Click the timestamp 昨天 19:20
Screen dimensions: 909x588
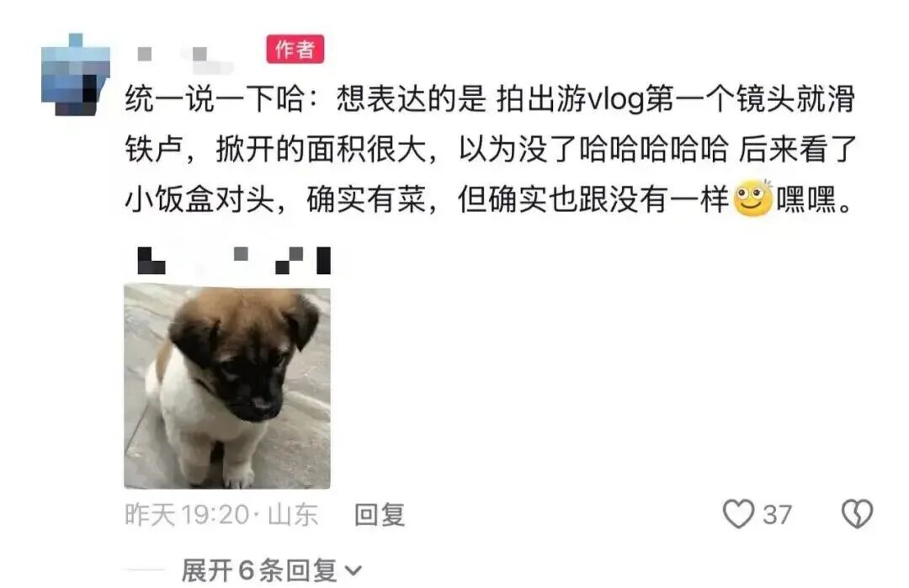point(187,515)
